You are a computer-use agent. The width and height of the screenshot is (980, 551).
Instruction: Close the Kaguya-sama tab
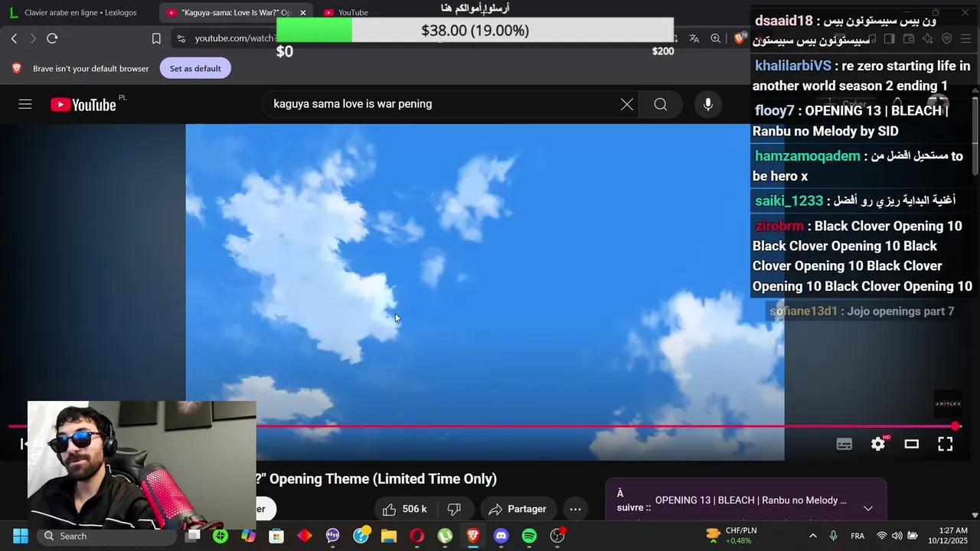pyautogui.click(x=302, y=12)
